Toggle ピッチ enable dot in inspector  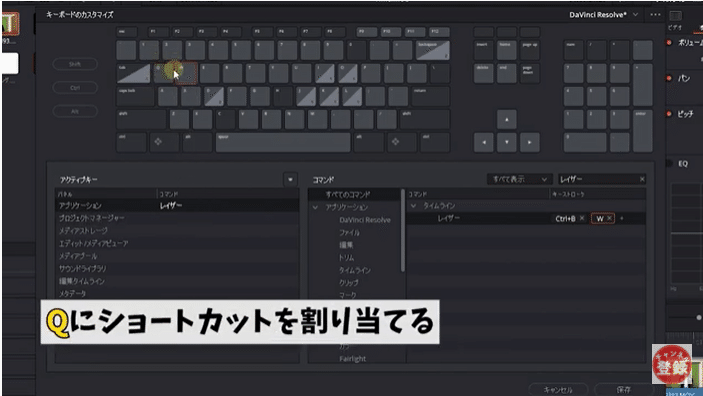click(669, 113)
